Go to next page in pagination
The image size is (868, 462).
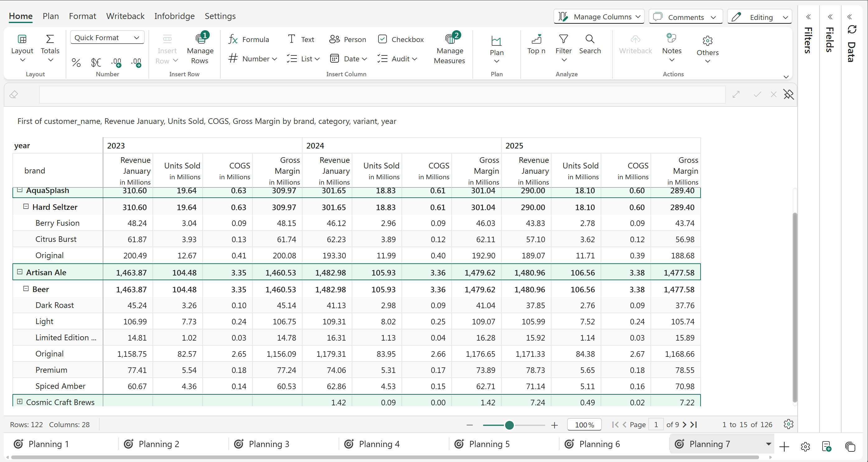pyautogui.click(x=684, y=425)
